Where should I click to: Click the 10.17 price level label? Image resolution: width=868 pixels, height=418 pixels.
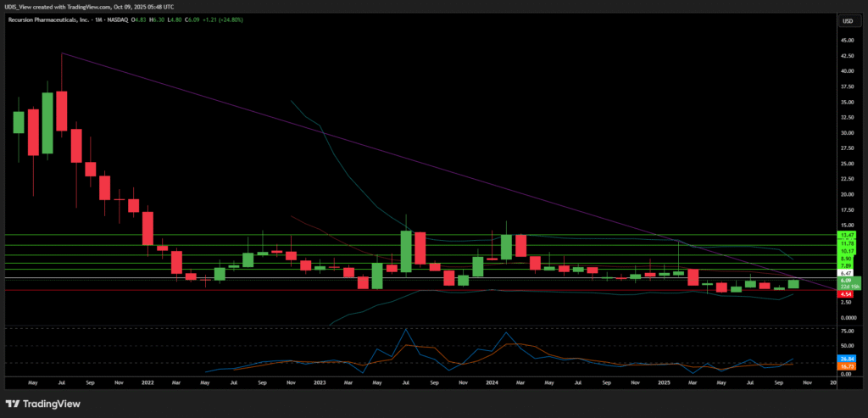pyautogui.click(x=846, y=252)
